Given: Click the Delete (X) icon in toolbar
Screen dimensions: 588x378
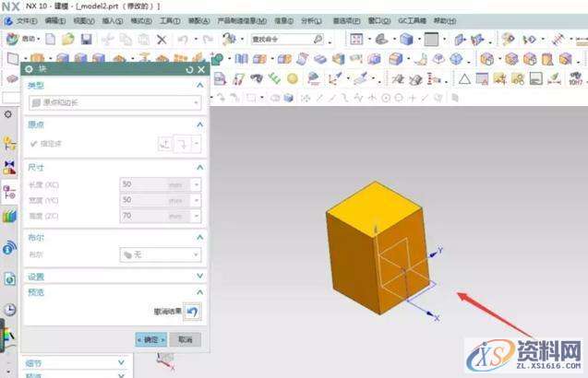Looking at the screenshot, I should pos(161,39).
